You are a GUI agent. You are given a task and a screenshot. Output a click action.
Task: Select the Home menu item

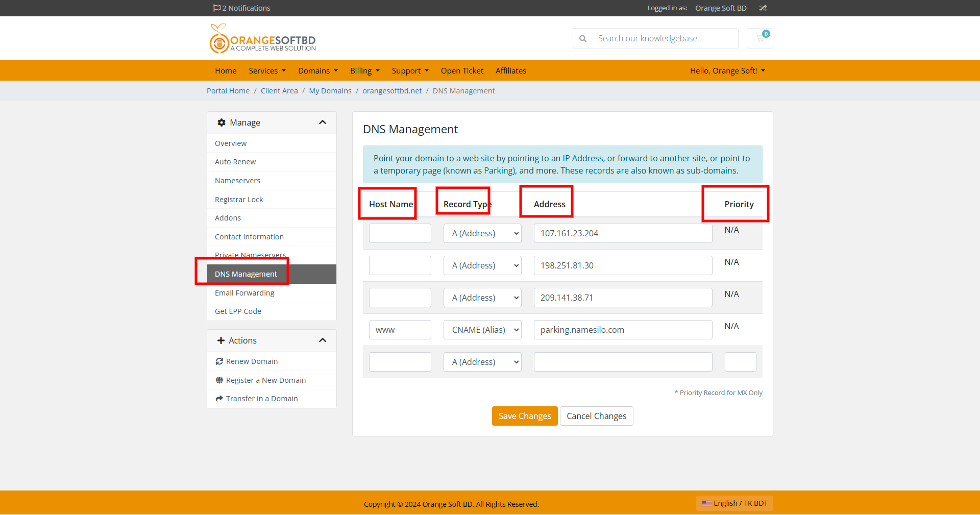(225, 70)
